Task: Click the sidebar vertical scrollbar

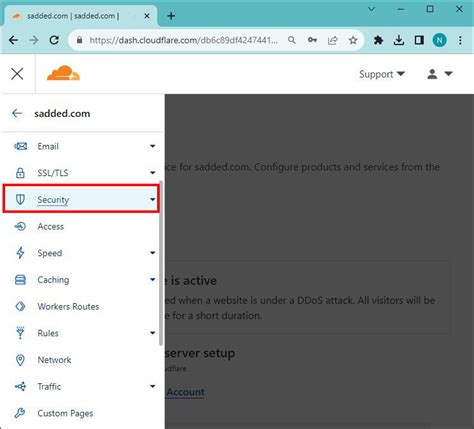Action: click(161, 263)
